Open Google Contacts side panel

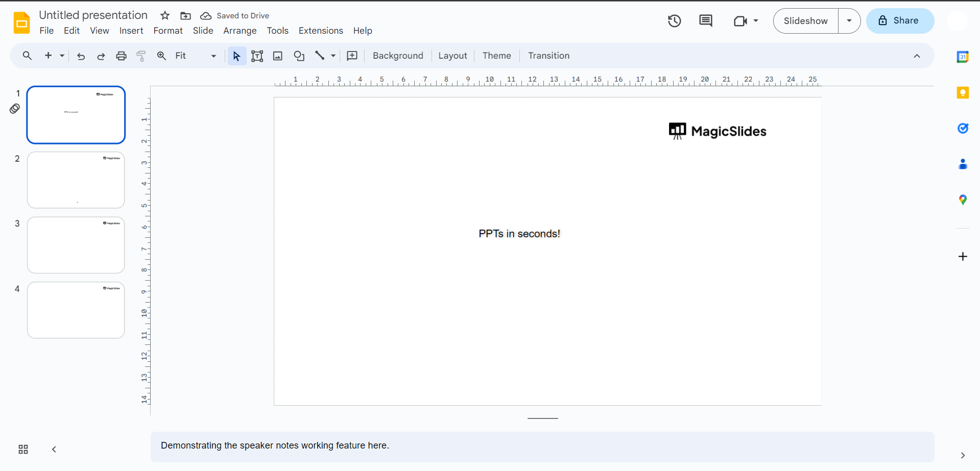coord(963,164)
